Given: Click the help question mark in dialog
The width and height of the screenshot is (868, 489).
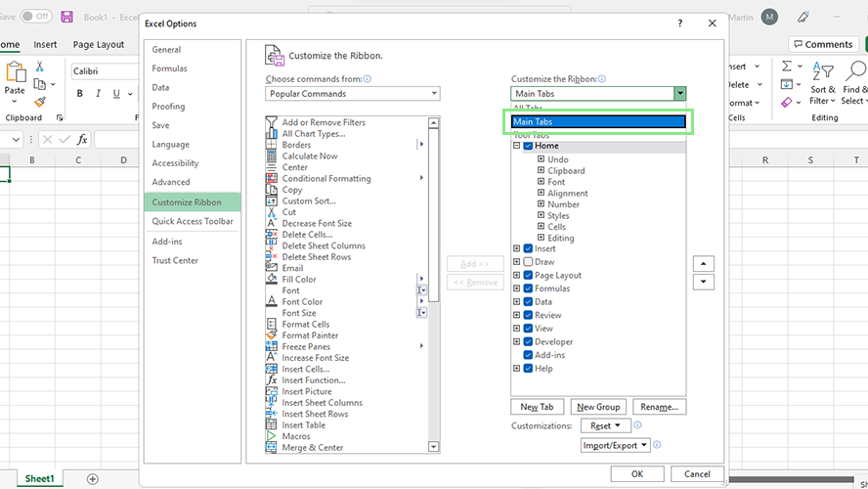Looking at the screenshot, I should point(679,23).
